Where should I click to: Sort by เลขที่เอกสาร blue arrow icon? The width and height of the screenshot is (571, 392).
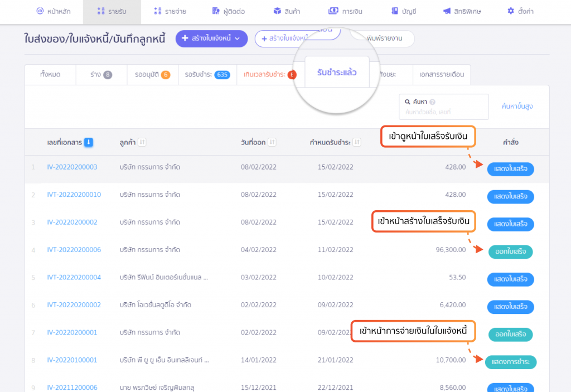pyautogui.click(x=89, y=142)
